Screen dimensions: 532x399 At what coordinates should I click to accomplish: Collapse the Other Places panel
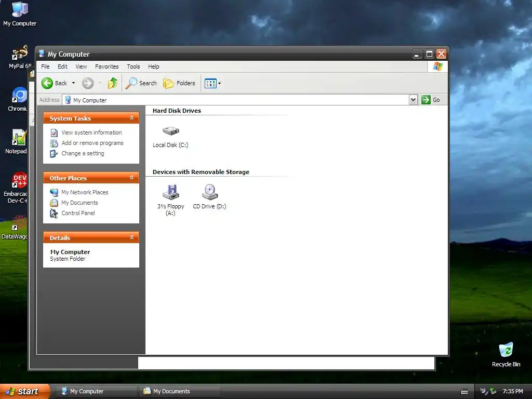click(x=131, y=178)
